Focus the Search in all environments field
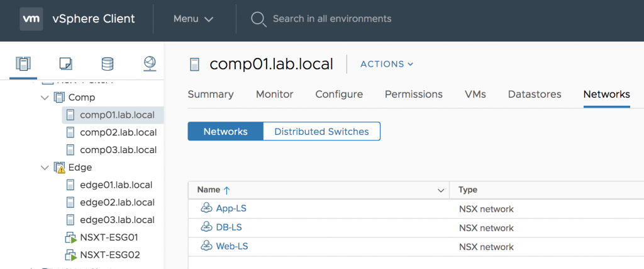This screenshot has height=269, width=644. [x=332, y=19]
